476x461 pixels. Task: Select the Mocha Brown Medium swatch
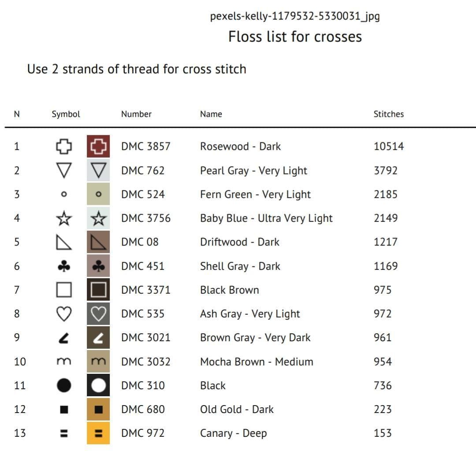click(x=98, y=361)
